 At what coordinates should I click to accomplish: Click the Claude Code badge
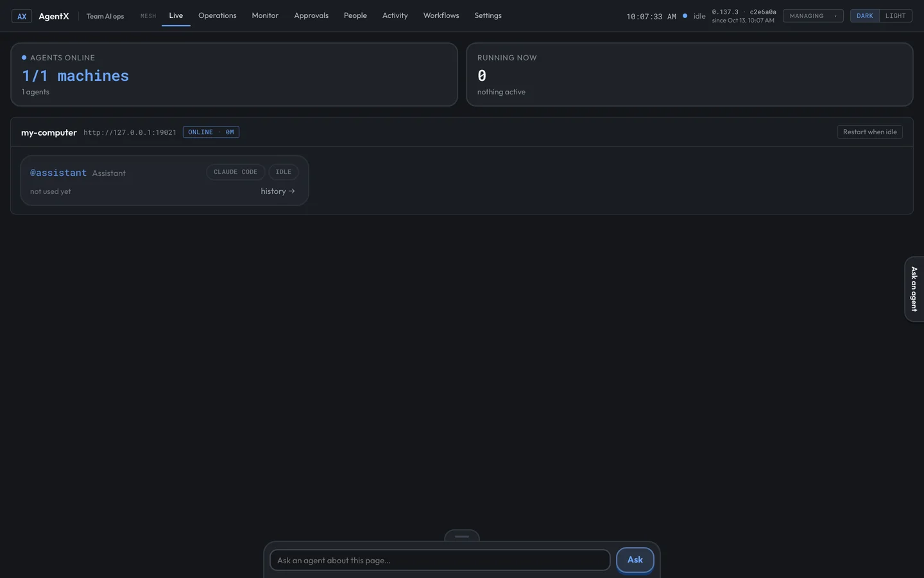click(x=235, y=172)
